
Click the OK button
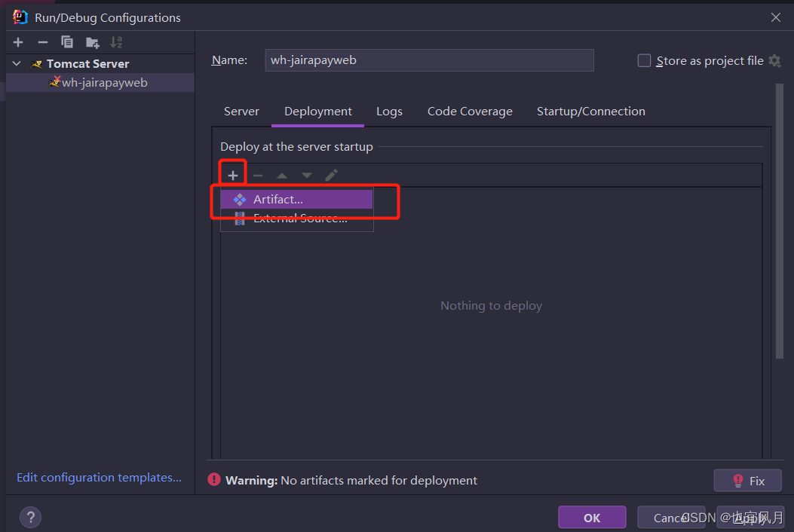pyautogui.click(x=592, y=518)
